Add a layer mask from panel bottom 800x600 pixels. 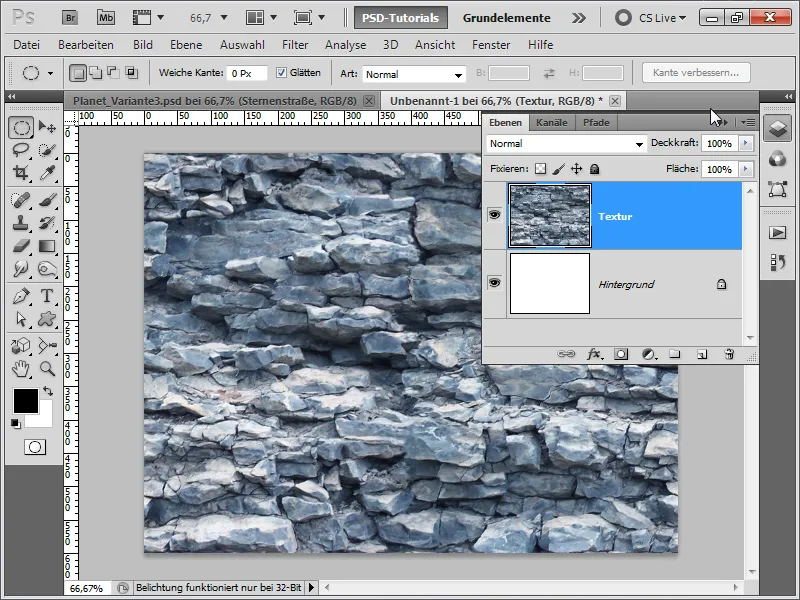point(621,354)
